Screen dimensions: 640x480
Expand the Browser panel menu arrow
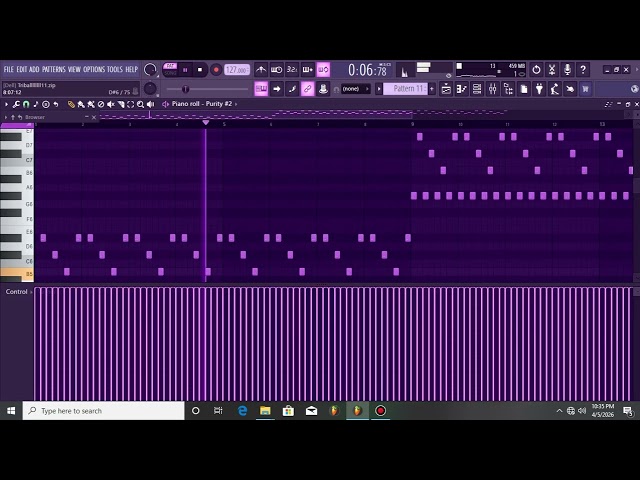pyautogui.click(x=6, y=117)
